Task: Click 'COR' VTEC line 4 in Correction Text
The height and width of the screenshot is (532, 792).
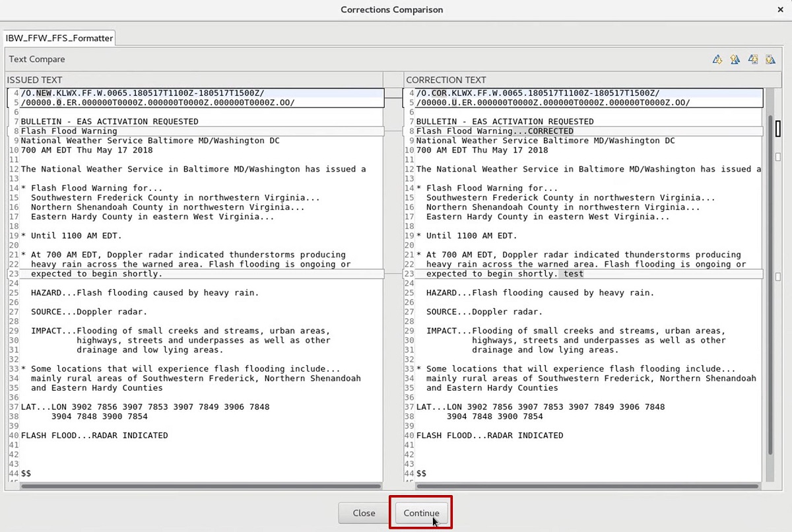Action: (440, 93)
